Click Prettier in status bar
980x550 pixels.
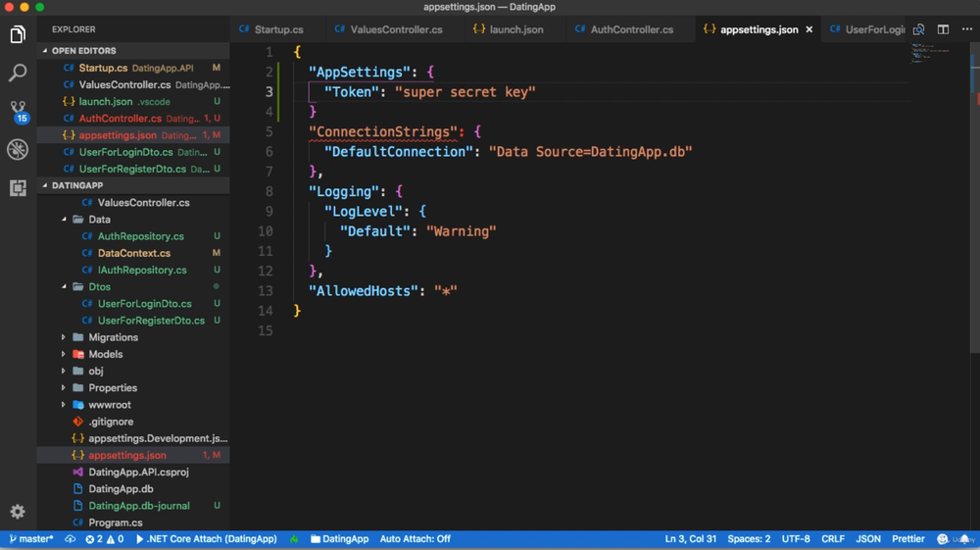[x=908, y=539]
